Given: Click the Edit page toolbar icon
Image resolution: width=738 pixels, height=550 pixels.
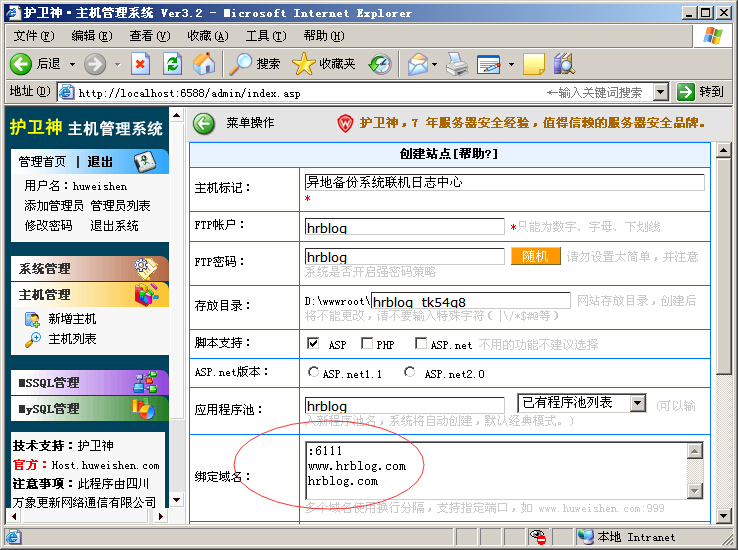Looking at the screenshot, I should [489, 64].
